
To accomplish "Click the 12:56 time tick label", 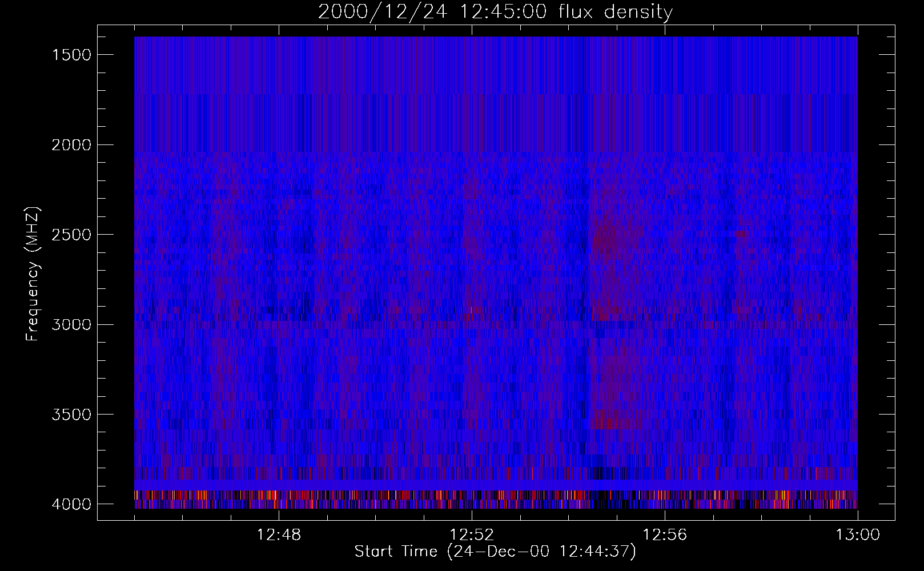I will [665, 535].
